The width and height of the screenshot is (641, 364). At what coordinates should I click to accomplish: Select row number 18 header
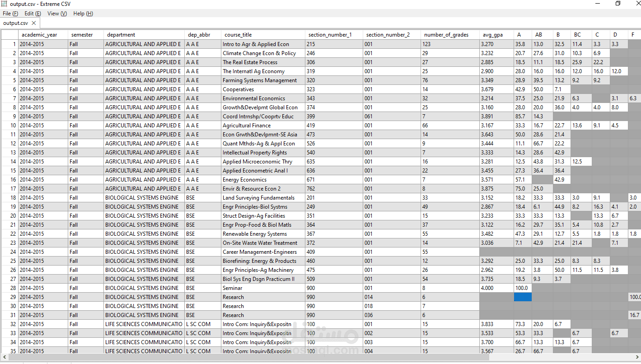[9, 198]
